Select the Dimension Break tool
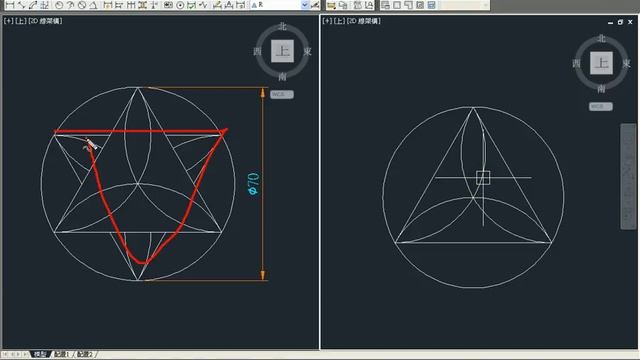The height and width of the screenshot is (360, 640). 154,5
